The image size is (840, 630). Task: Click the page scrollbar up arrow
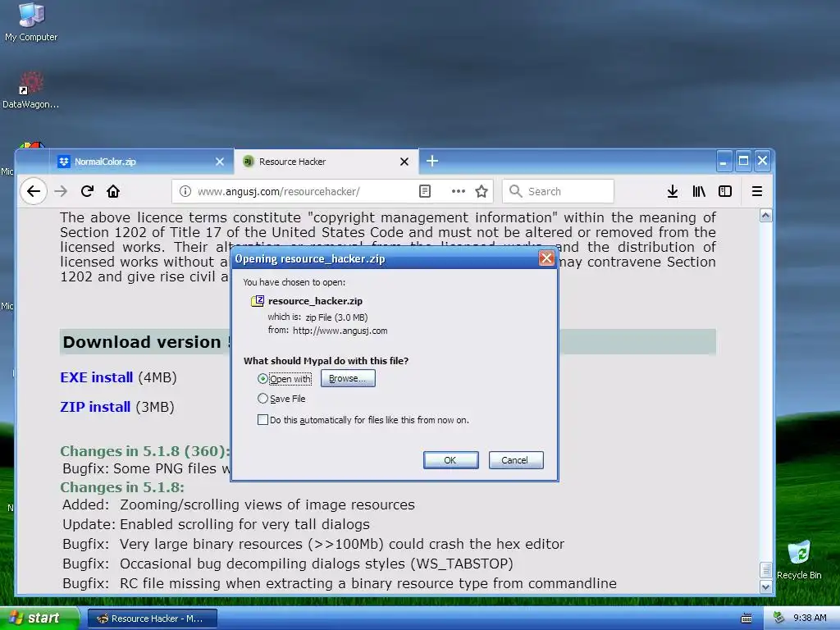(766, 216)
